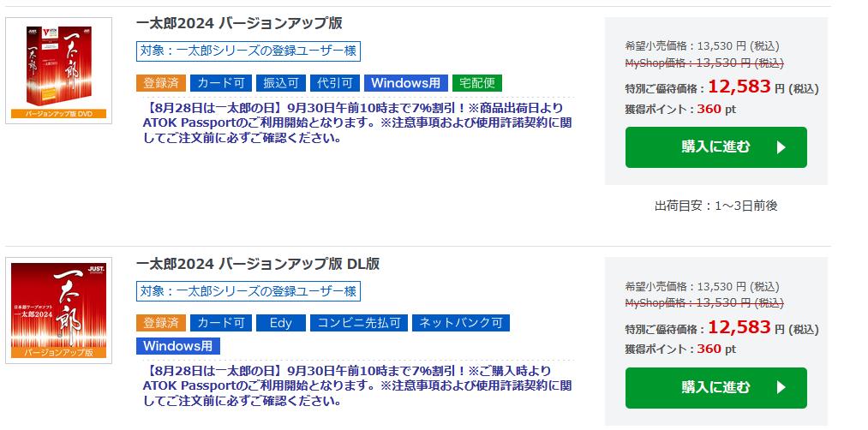Click the Ichitaro 2024 DL版 product thumbnail
The width and height of the screenshot is (868, 430).
click(58, 310)
